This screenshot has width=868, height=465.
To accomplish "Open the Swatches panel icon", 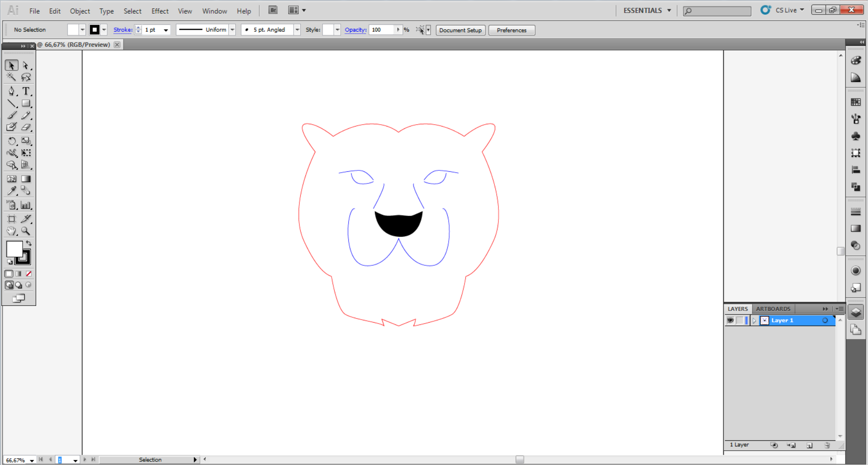I will [856, 103].
